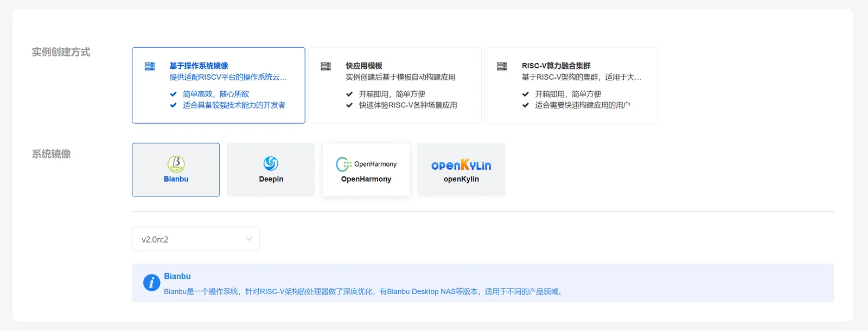Choose the RISC-V算力融合集群 creation method title
Viewport: 868px width, 331px height.
(x=556, y=66)
